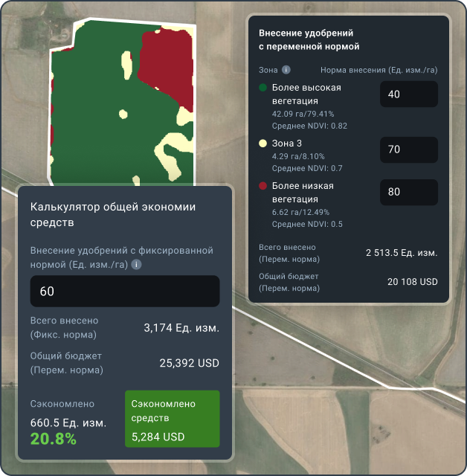Screen dimensions: 467x476
Task: Click '20 108 USD' budget value
Action: pos(413,282)
